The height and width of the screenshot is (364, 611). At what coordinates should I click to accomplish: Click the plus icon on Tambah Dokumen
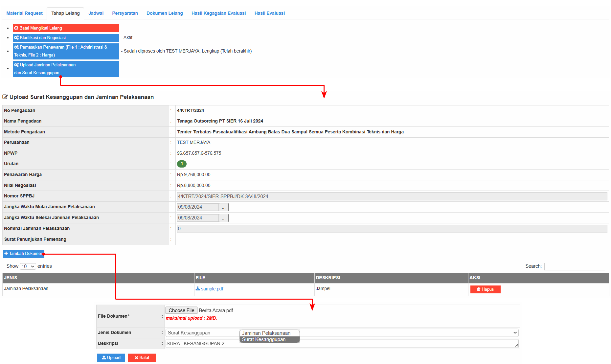[x=6, y=254]
